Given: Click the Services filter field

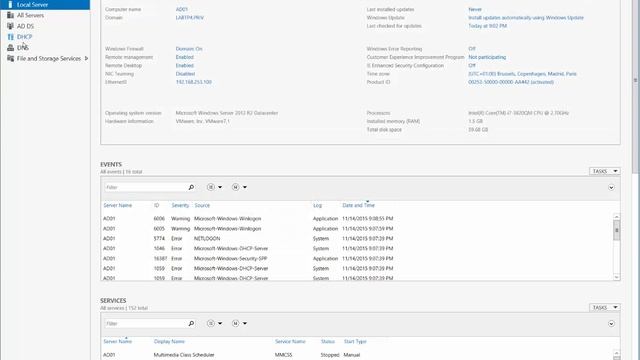Looking at the screenshot, I should (146, 324).
